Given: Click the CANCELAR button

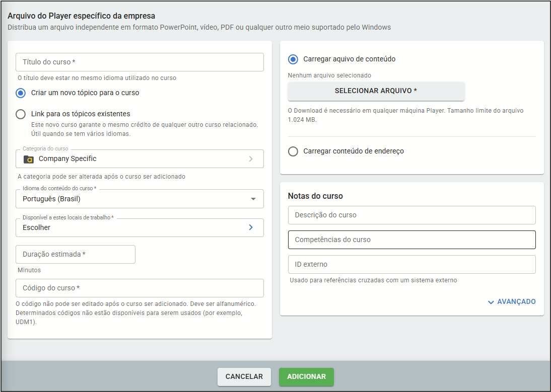Looking at the screenshot, I should point(244,377).
